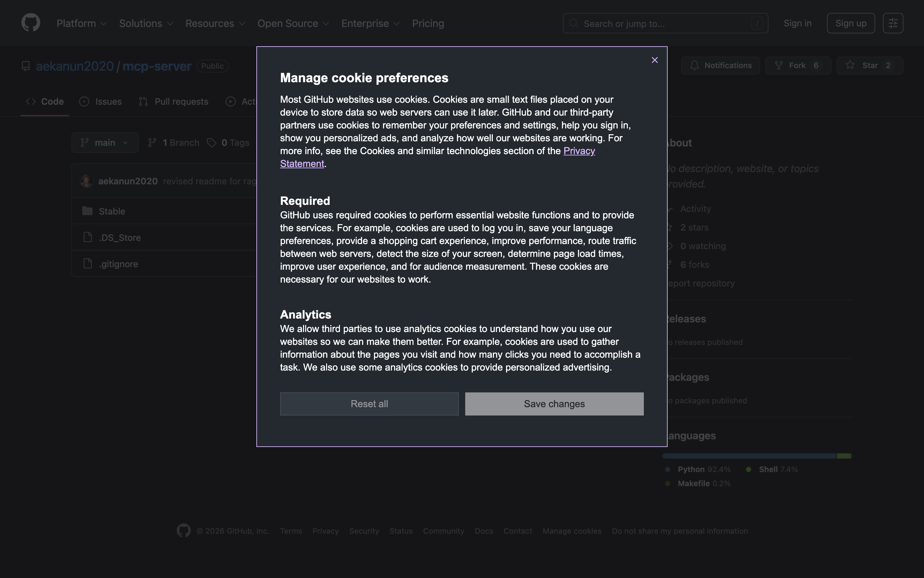Open the main branch selector dropdown

pyautogui.click(x=105, y=143)
